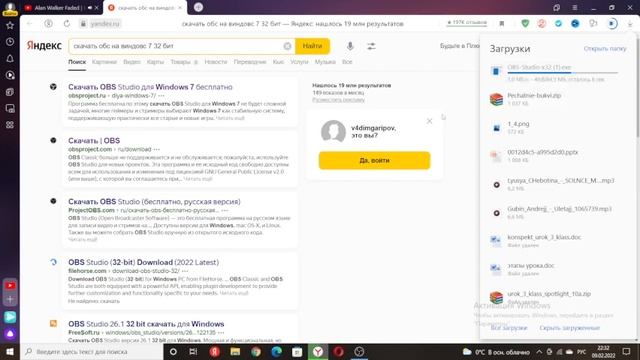Viewport: 640px width, 360px height.
Task: Click OBS-Studio x32 download progress bar
Action: (562, 73)
